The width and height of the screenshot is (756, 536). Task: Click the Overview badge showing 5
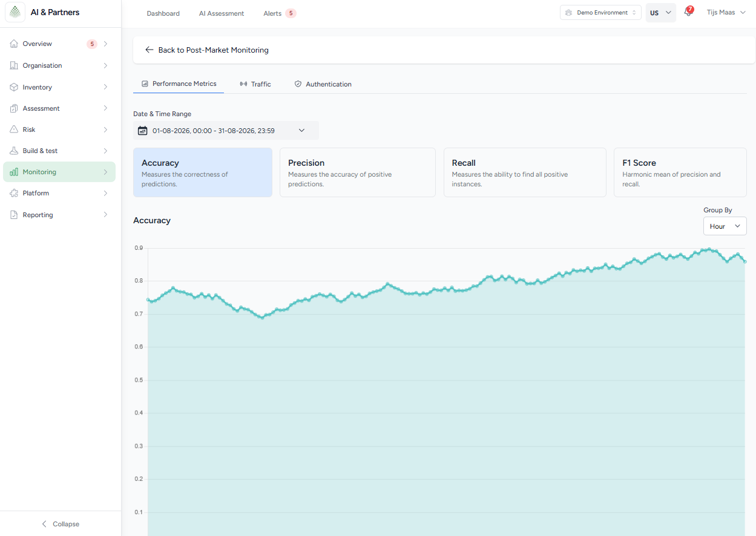click(92, 44)
